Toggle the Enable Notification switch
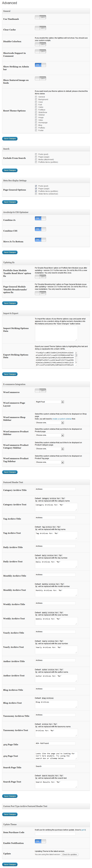The height and width of the screenshot is (868, 92). tap(40, 841)
